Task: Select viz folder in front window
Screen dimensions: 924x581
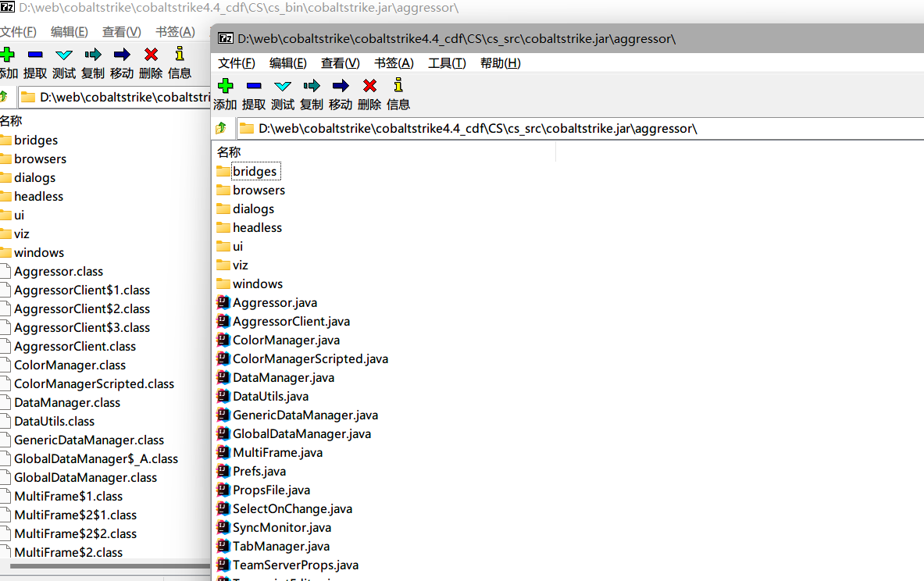Action: click(232, 266)
